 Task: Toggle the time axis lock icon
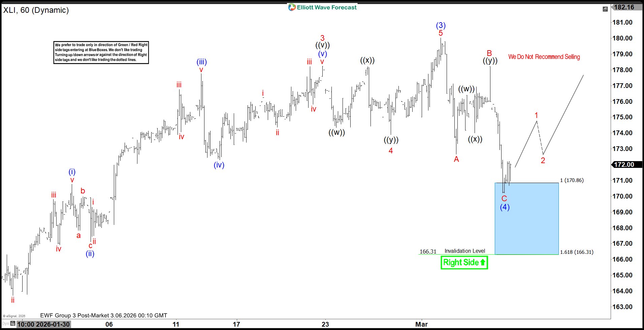pos(13,324)
